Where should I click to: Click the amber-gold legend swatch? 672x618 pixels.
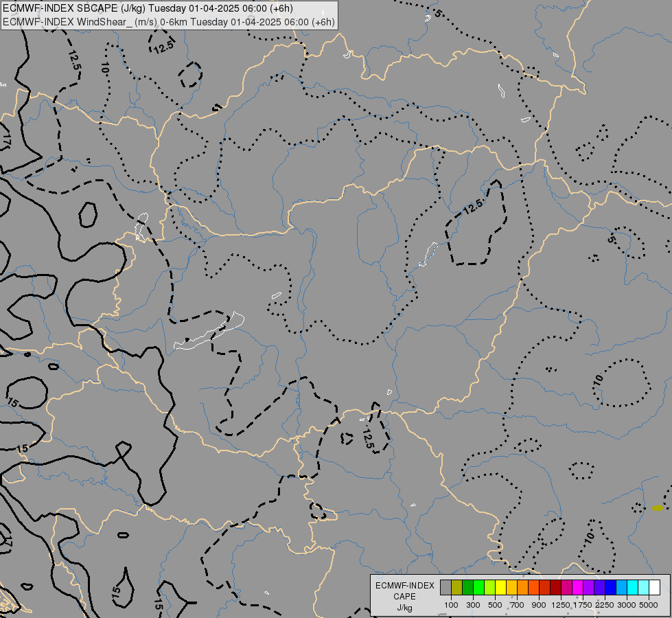pyautogui.click(x=511, y=588)
